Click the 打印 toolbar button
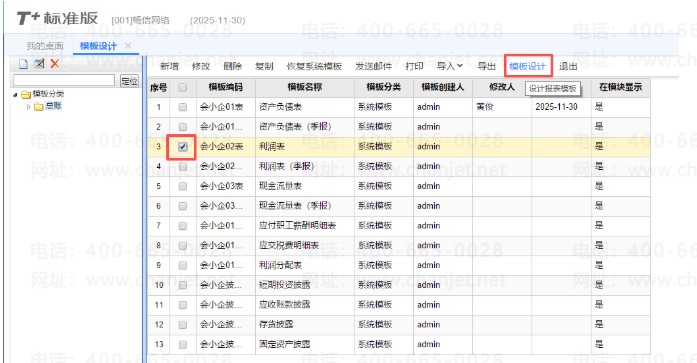The height and width of the screenshot is (363, 697). click(x=414, y=66)
